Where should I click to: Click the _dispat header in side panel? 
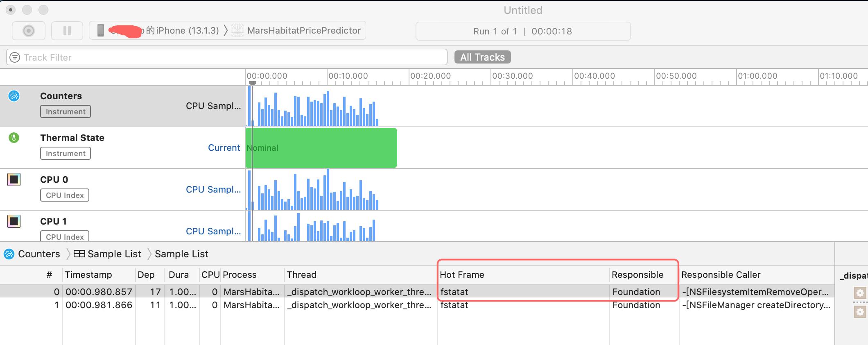click(853, 276)
